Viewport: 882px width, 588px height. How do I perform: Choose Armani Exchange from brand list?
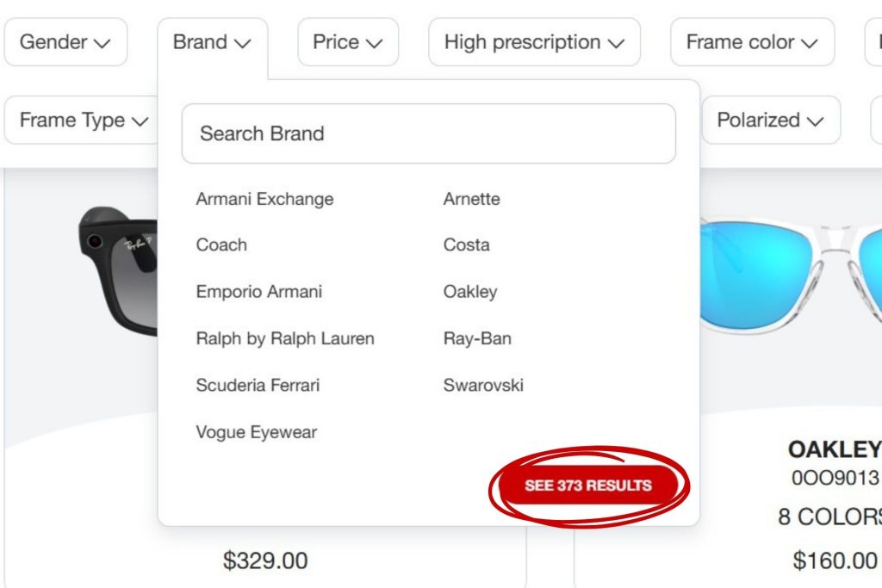[264, 199]
